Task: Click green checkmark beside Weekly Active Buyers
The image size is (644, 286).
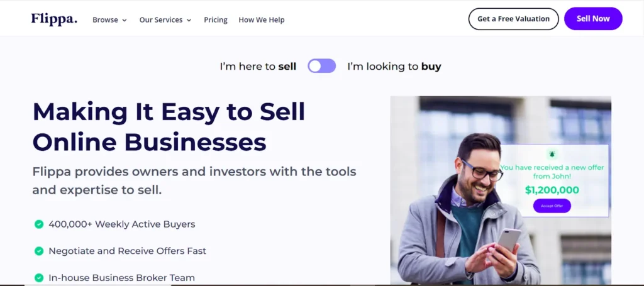Action: click(39, 224)
